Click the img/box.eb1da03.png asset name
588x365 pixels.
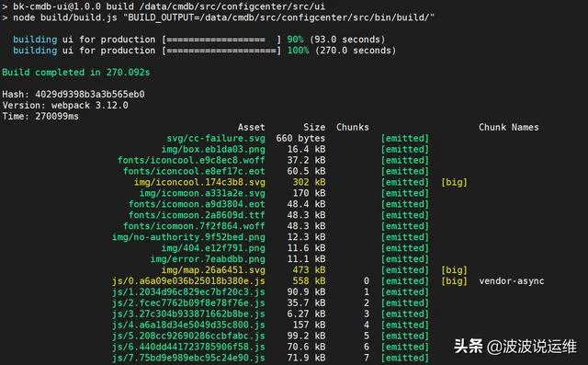point(213,149)
